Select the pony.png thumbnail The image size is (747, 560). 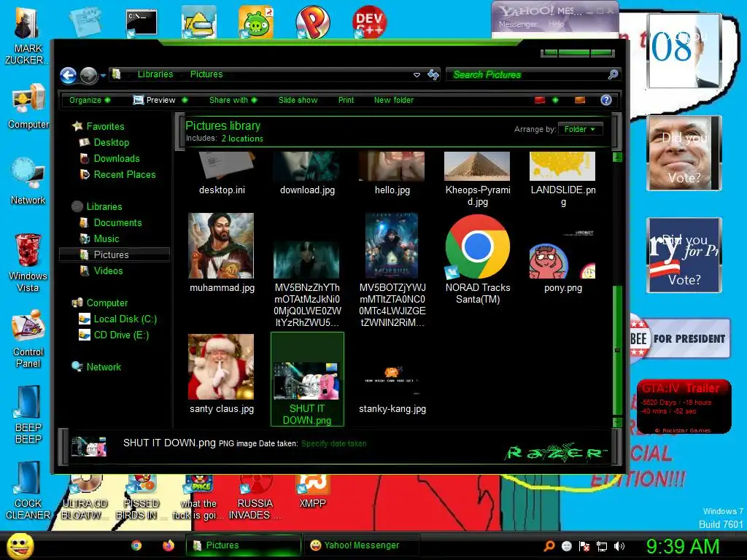tap(562, 253)
